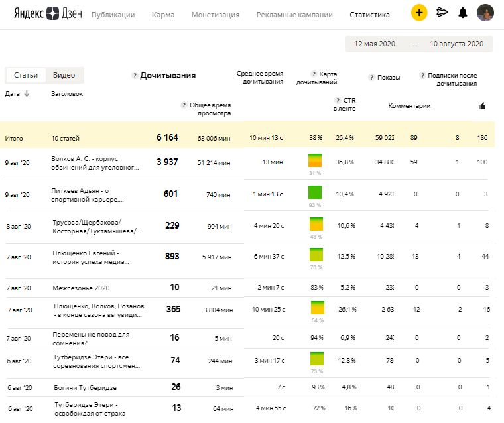The height and width of the screenshot is (423, 504).
Task: Open notifications bell
Action: [x=463, y=13]
